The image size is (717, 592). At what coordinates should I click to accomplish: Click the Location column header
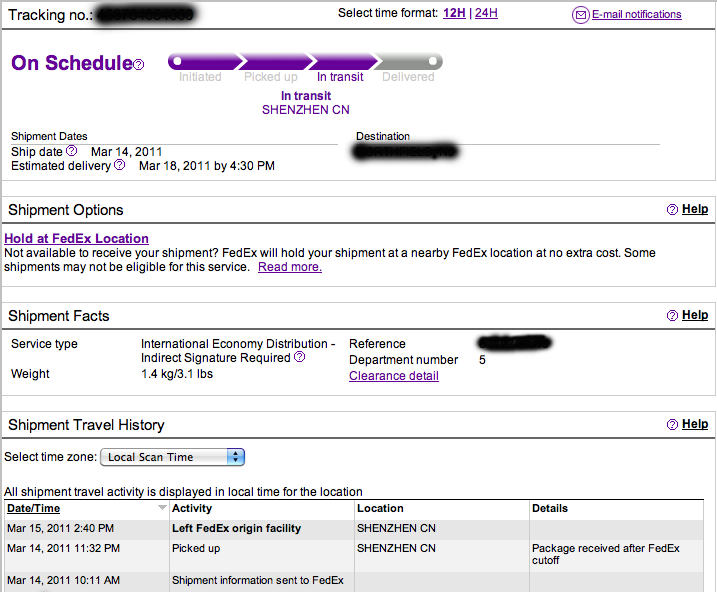(x=380, y=508)
